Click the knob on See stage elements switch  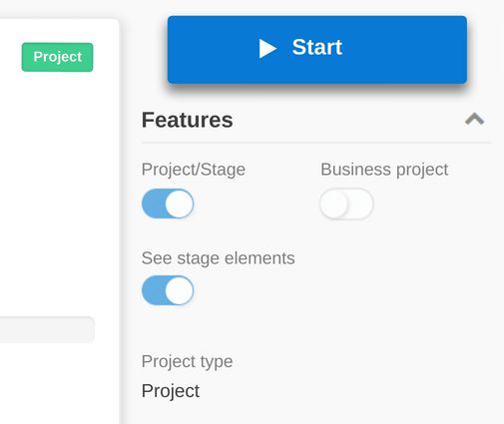[180, 290]
